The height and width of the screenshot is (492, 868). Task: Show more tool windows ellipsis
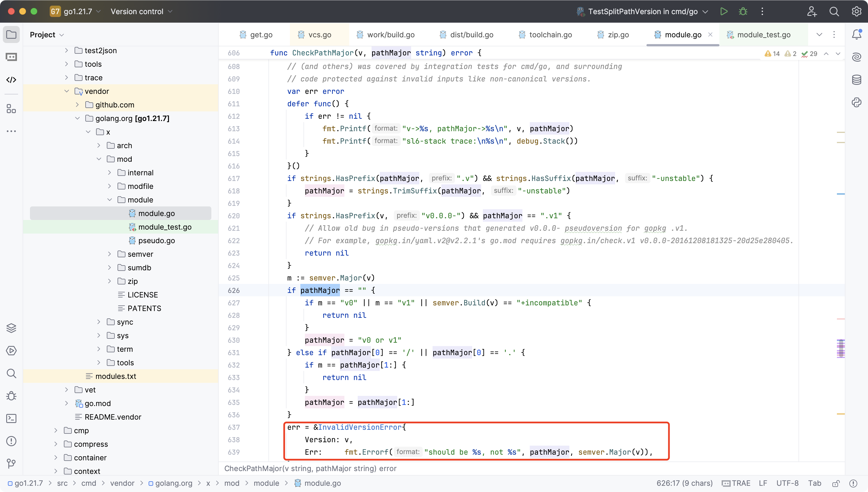(11, 131)
